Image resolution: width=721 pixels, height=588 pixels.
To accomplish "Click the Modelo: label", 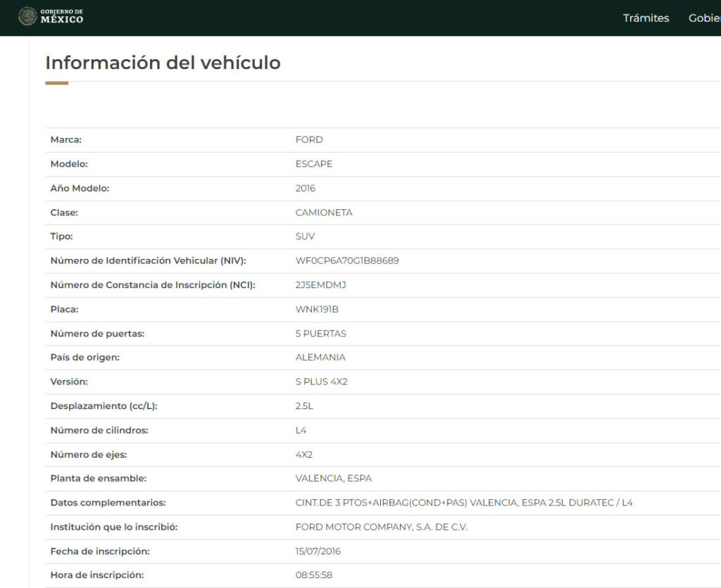I will (69, 164).
